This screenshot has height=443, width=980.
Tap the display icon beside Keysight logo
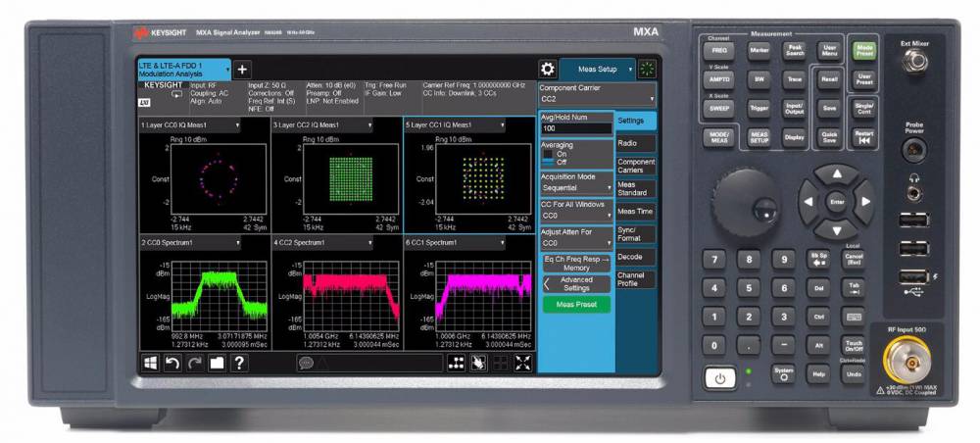177,94
